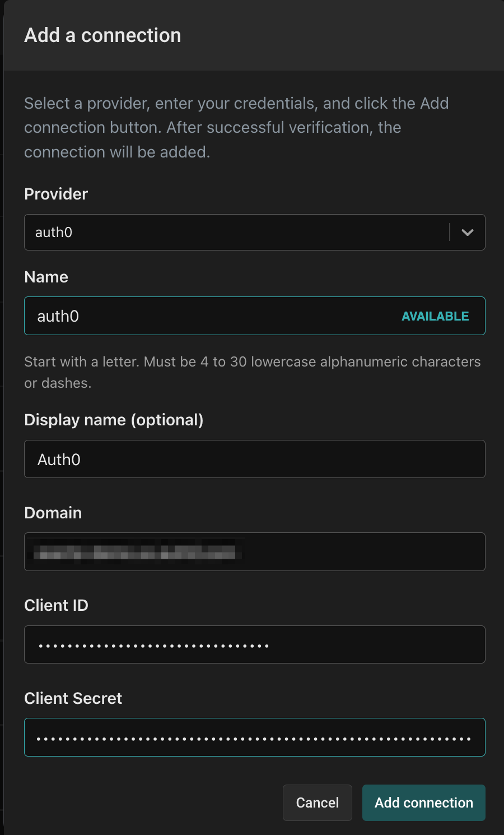
Task: Click the name requirements helper text
Action: click(x=253, y=372)
